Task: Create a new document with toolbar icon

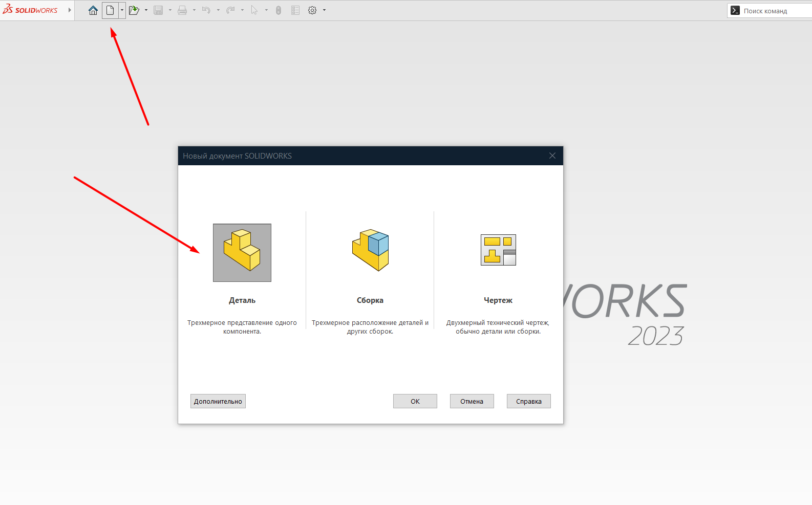Action: (110, 10)
